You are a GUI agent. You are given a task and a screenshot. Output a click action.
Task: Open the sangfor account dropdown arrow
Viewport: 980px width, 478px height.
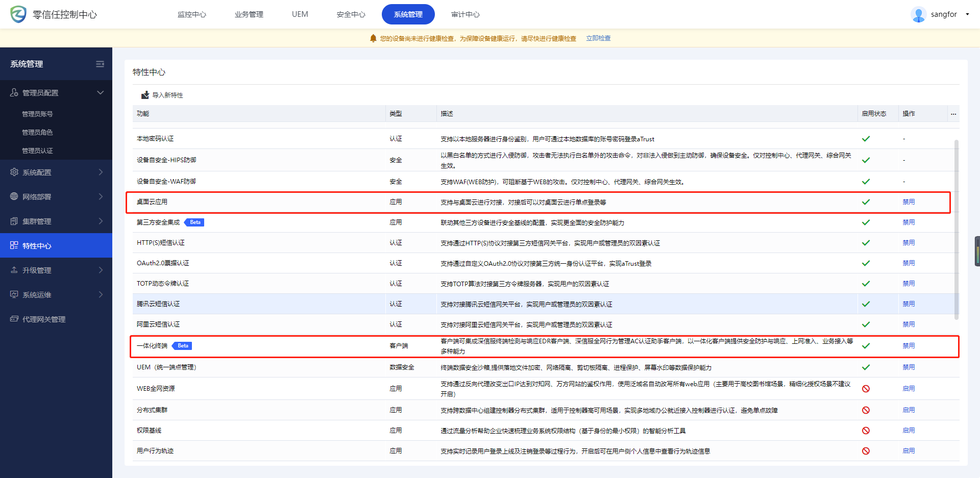967,14
